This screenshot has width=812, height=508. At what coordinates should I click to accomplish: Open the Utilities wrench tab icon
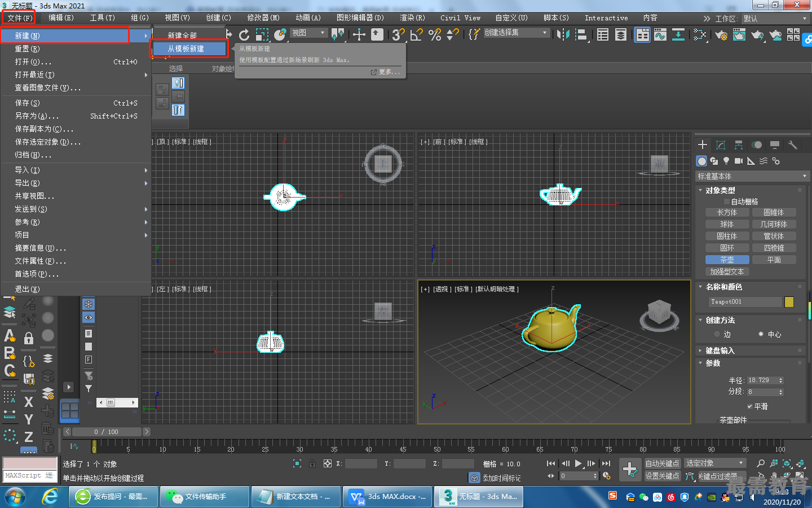click(793, 145)
